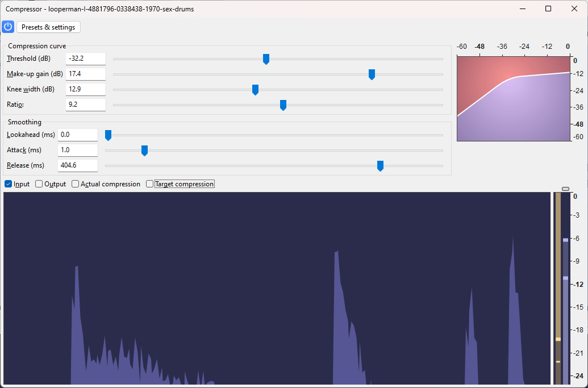Select the Attack slider handle

click(x=144, y=150)
